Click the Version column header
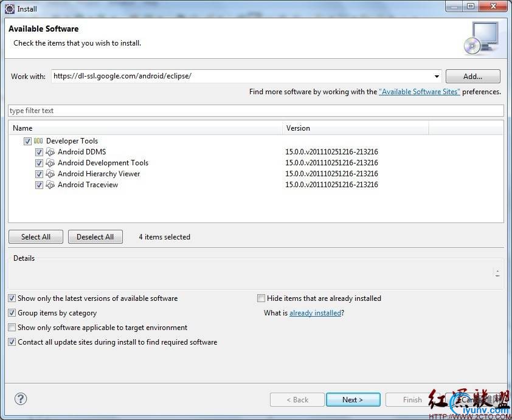The height and width of the screenshot is (420, 512). [x=356, y=128]
